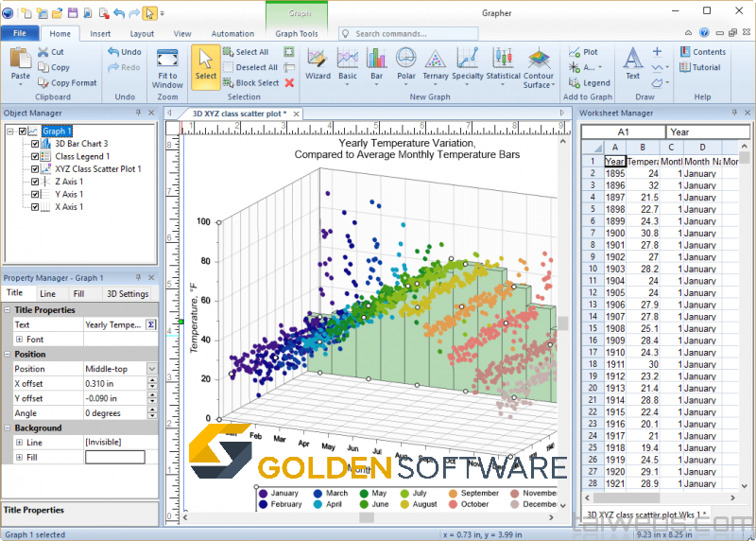This screenshot has width=756, height=541.
Task: Collapse the Position section
Action: 8,354
